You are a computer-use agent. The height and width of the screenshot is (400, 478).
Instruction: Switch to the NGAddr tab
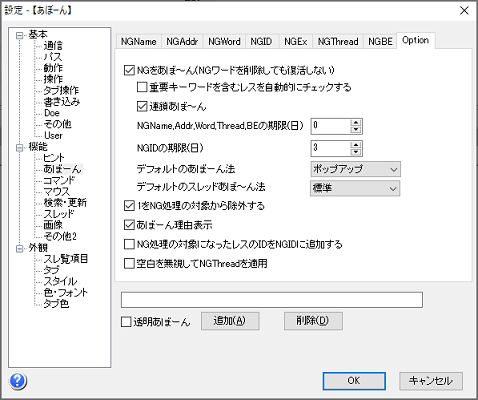pos(182,42)
